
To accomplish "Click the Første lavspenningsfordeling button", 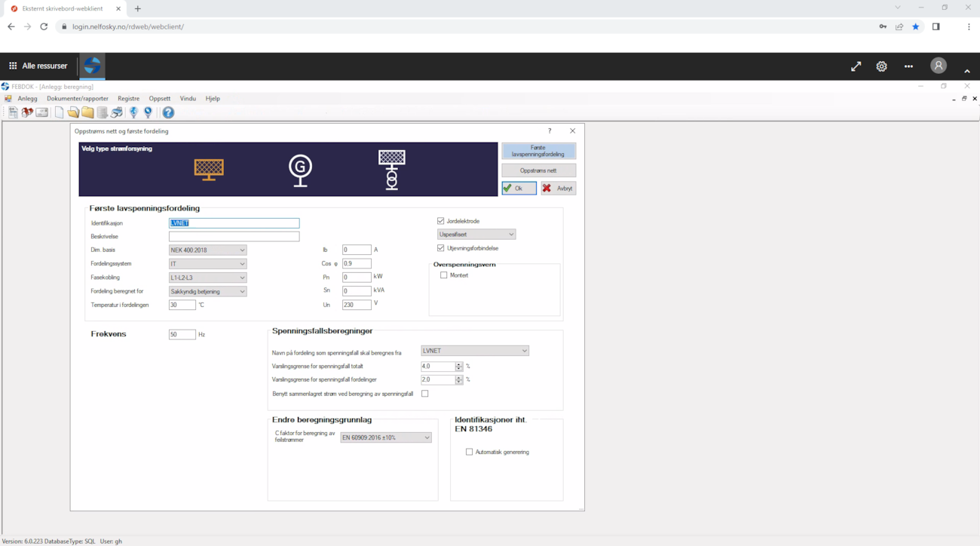I will tap(538, 151).
